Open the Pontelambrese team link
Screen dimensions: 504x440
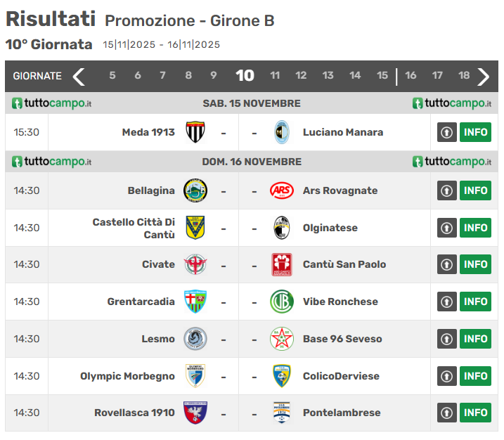point(342,413)
